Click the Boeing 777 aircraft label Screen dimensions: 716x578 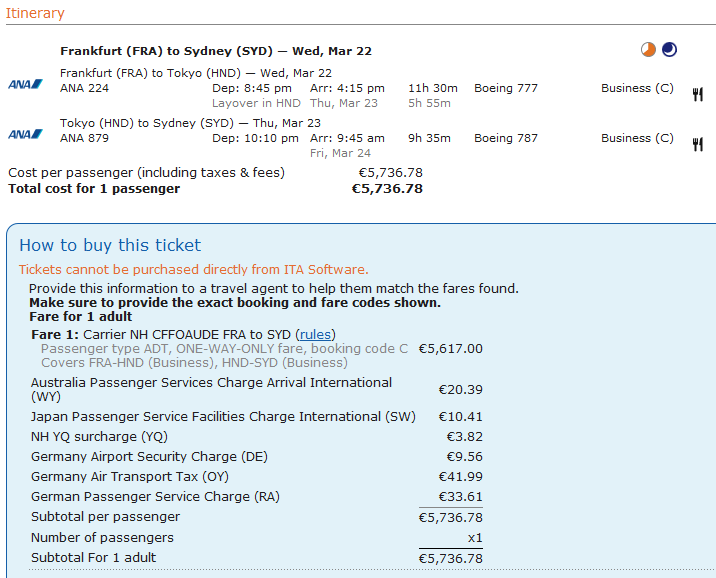tap(506, 88)
